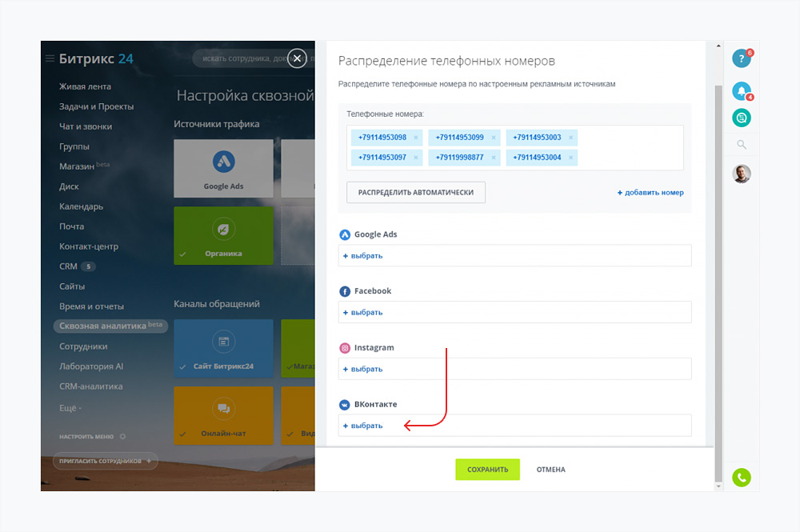The height and width of the screenshot is (532, 800).
Task: Choose number for ВКонтакте
Action: (x=362, y=426)
